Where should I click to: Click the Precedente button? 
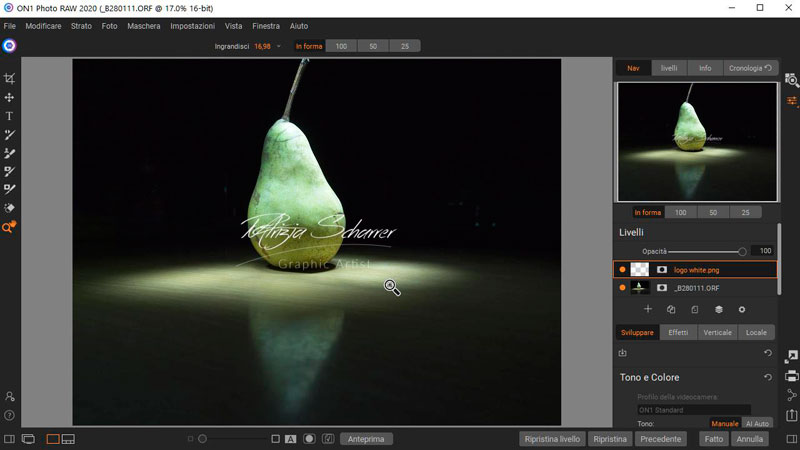click(661, 439)
